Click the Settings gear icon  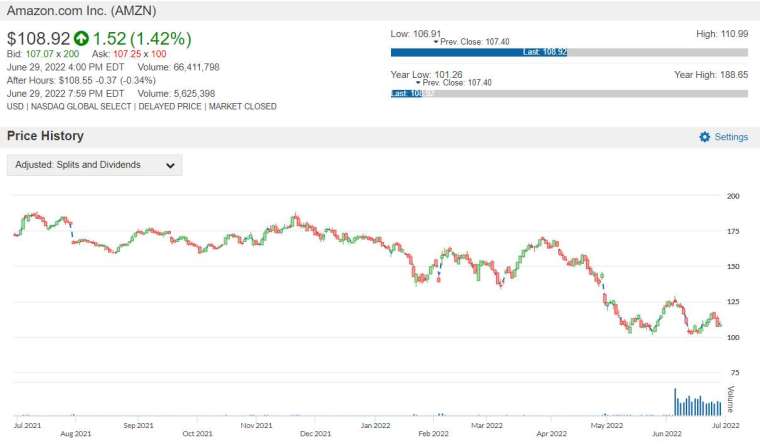pos(704,137)
